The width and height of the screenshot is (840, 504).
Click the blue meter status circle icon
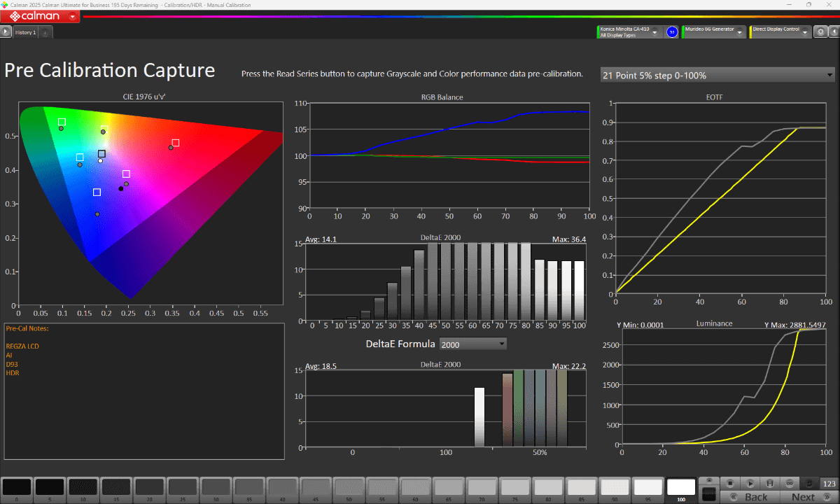672,31
